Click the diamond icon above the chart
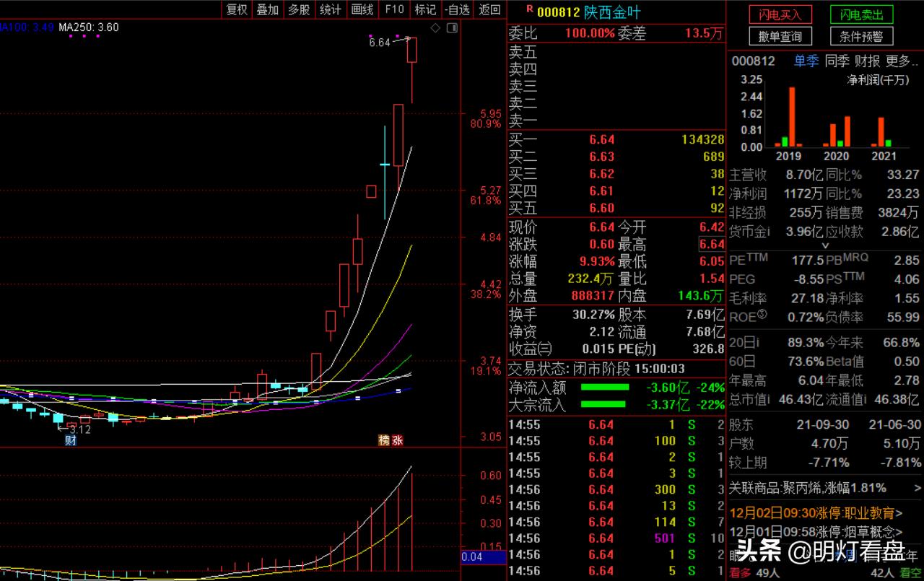The height and width of the screenshot is (581, 924). click(435, 28)
